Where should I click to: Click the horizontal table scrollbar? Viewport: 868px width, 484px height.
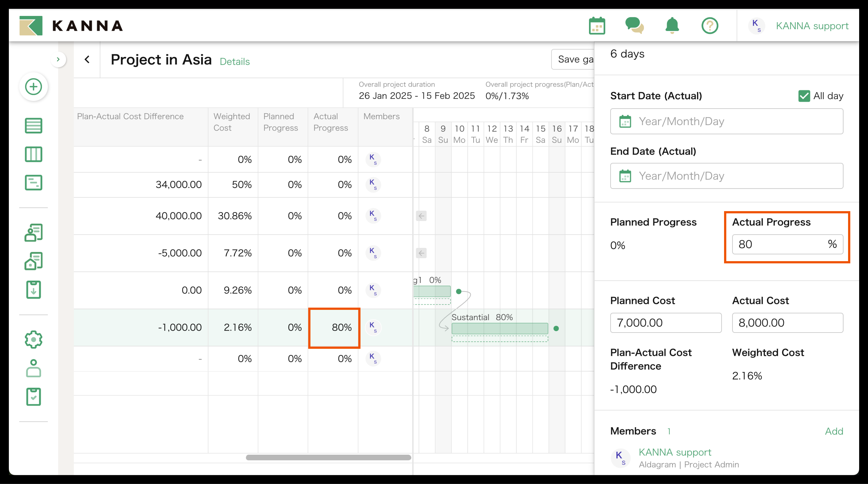point(328,457)
